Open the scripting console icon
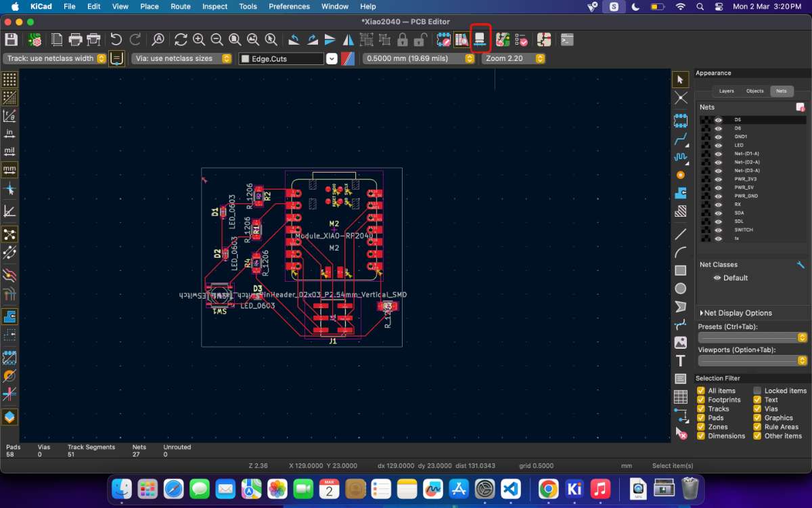The image size is (812, 508). pyautogui.click(x=567, y=40)
